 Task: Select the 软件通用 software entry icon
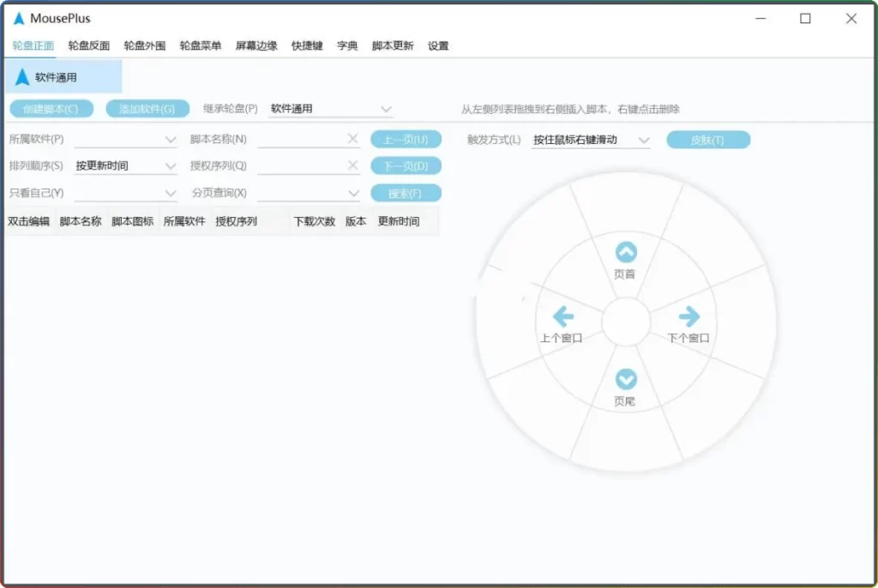pos(22,77)
